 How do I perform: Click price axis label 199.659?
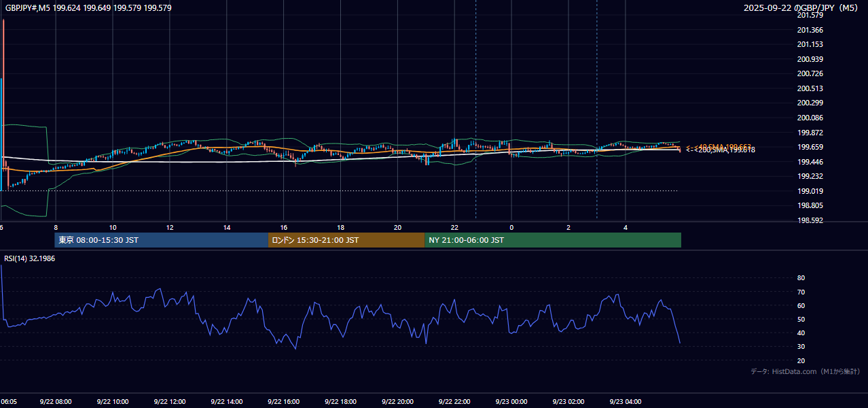(x=810, y=147)
